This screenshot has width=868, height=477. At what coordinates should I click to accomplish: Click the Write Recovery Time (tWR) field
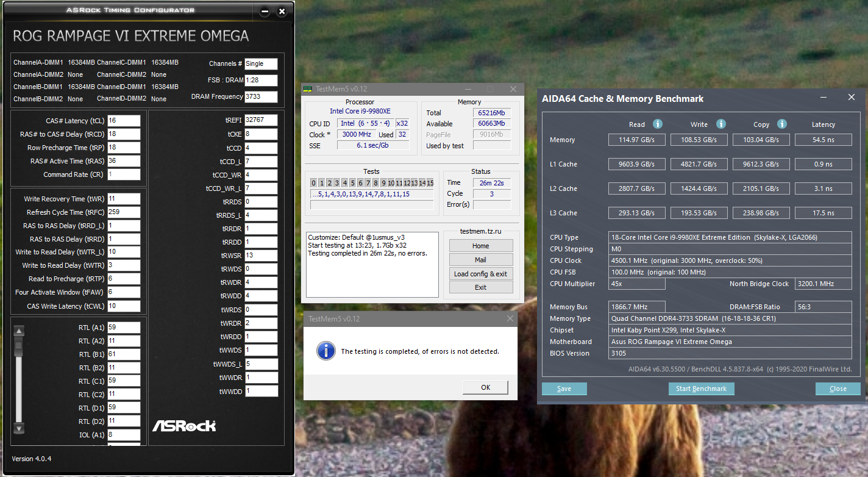[124, 199]
